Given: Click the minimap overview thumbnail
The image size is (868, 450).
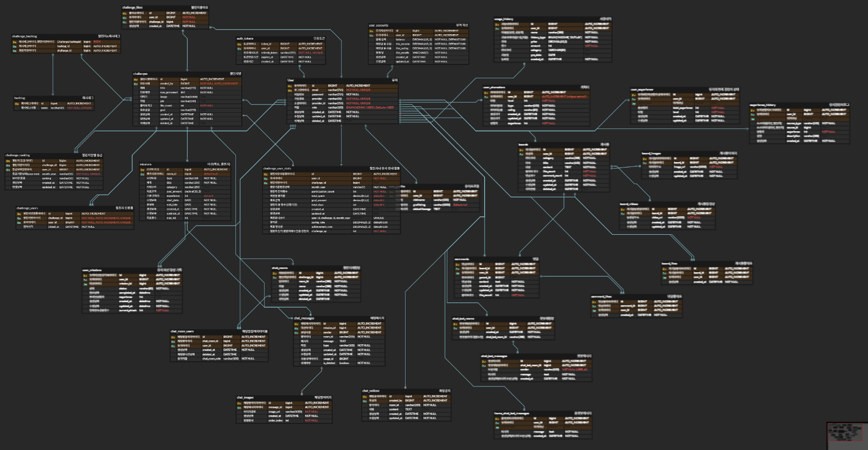Looking at the screenshot, I should 847,435.
